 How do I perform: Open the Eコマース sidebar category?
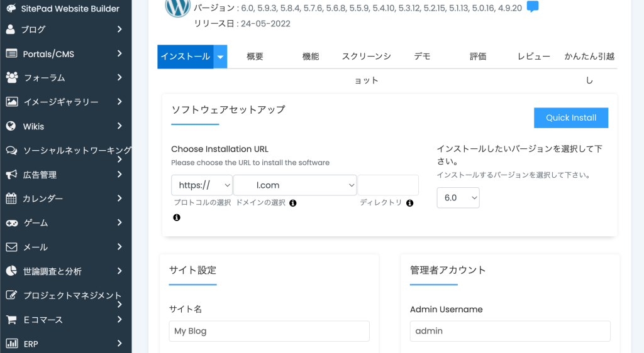[65, 319]
